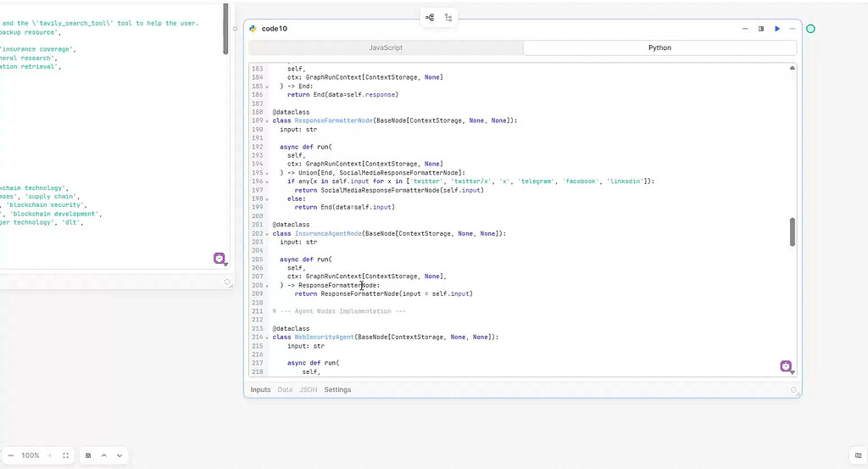Viewport: 868px width, 469px height.
Task: Zoom in the canvas with plus button
Action: pyautogui.click(x=49, y=455)
